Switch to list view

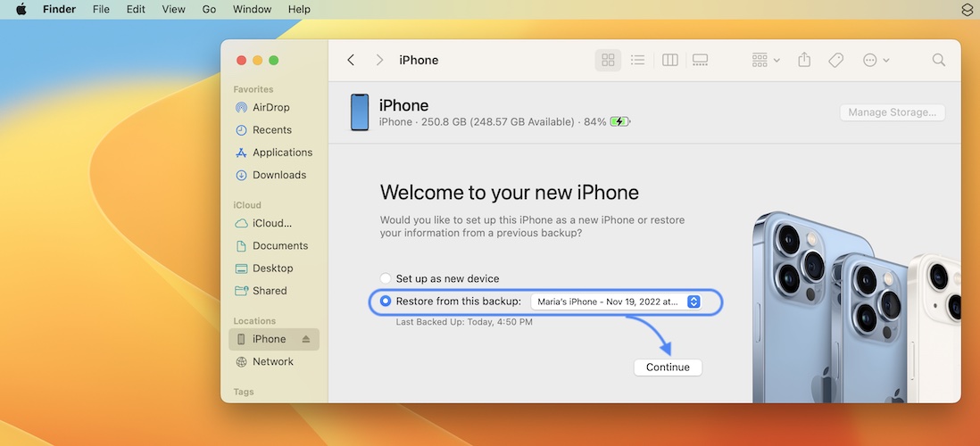637,60
